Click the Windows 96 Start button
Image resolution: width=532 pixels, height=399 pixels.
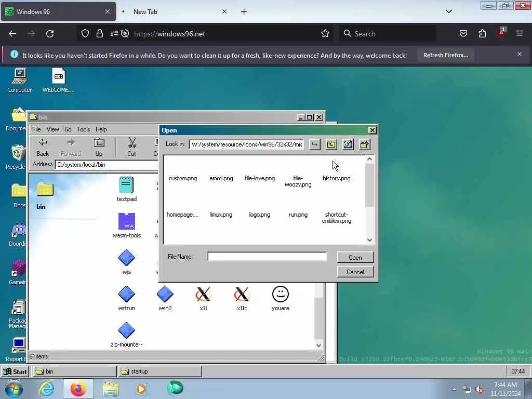[15, 371]
